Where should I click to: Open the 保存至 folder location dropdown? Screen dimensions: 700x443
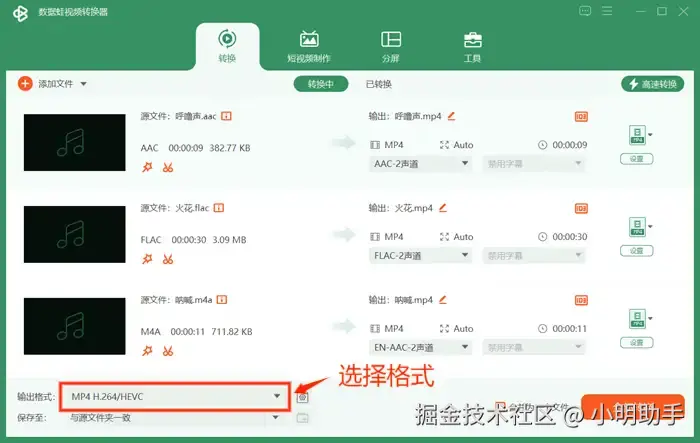click(175, 418)
